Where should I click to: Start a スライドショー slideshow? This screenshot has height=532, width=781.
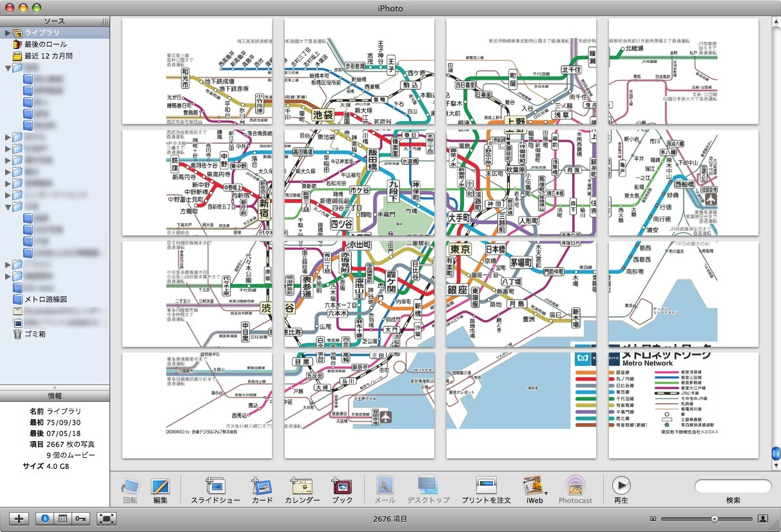click(x=215, y=486)
